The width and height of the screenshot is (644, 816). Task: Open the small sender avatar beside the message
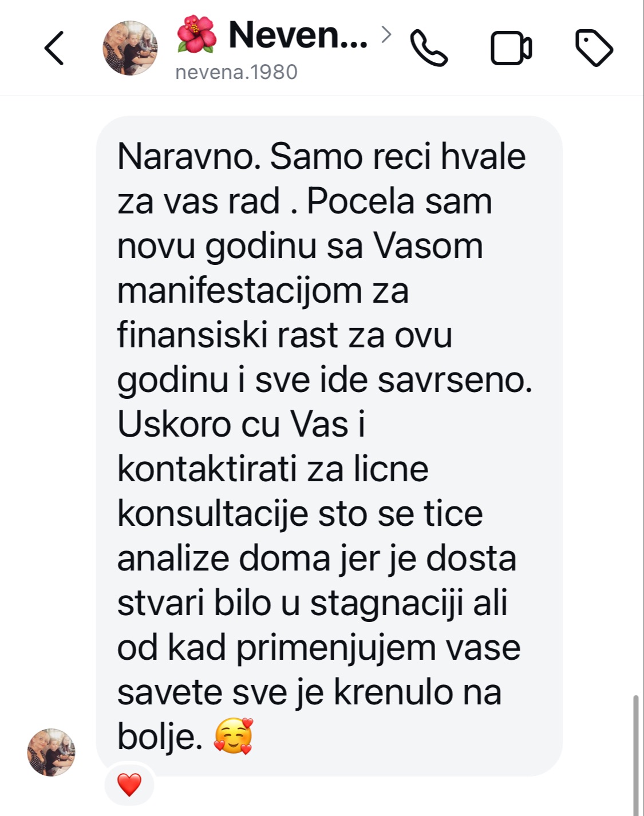(51, 752)
